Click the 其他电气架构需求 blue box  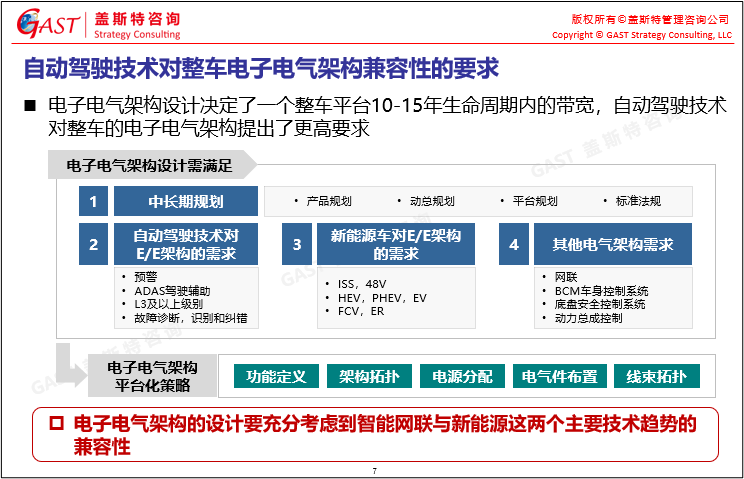tap(613, 244)
